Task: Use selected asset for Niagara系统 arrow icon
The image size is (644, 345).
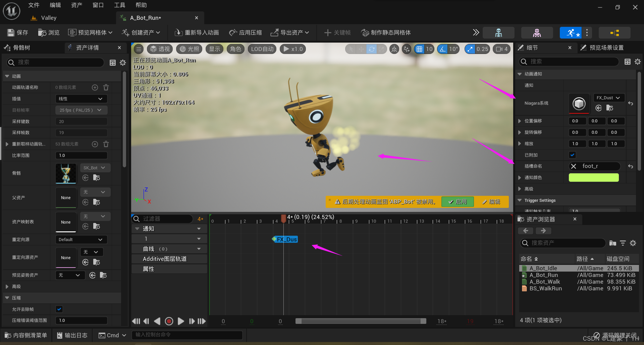Action: point(599,108)
